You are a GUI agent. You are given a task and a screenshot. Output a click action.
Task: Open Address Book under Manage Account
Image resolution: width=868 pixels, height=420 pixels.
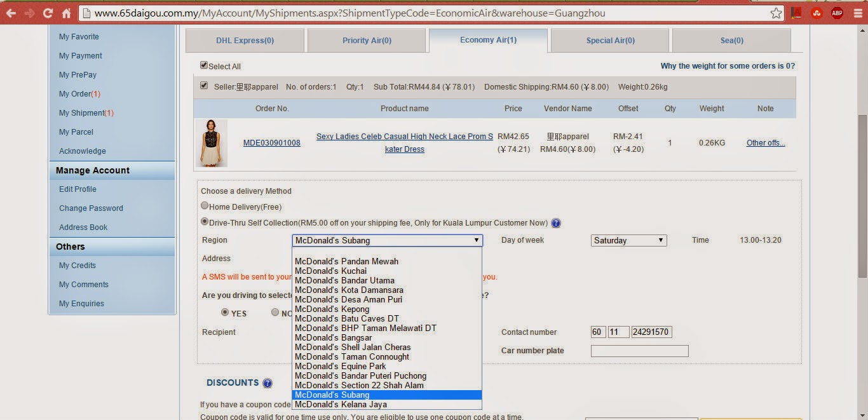point(83,227)
